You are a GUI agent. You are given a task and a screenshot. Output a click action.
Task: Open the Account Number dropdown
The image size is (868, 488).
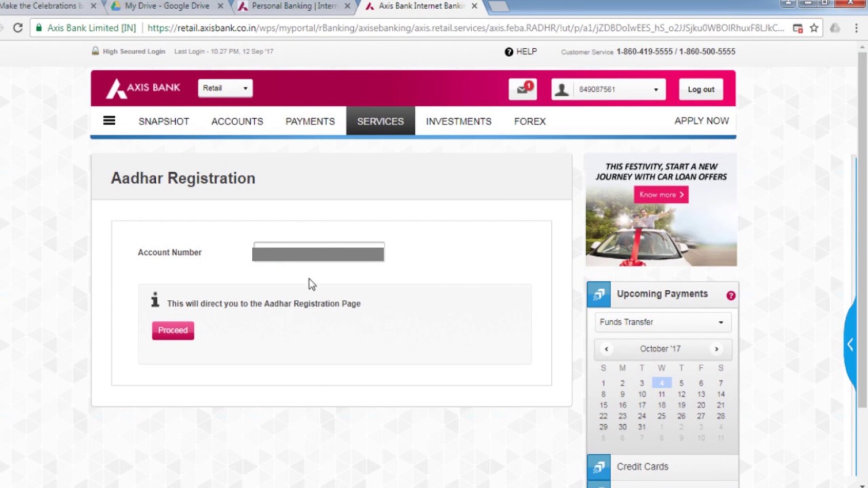[x=318, y=252]
